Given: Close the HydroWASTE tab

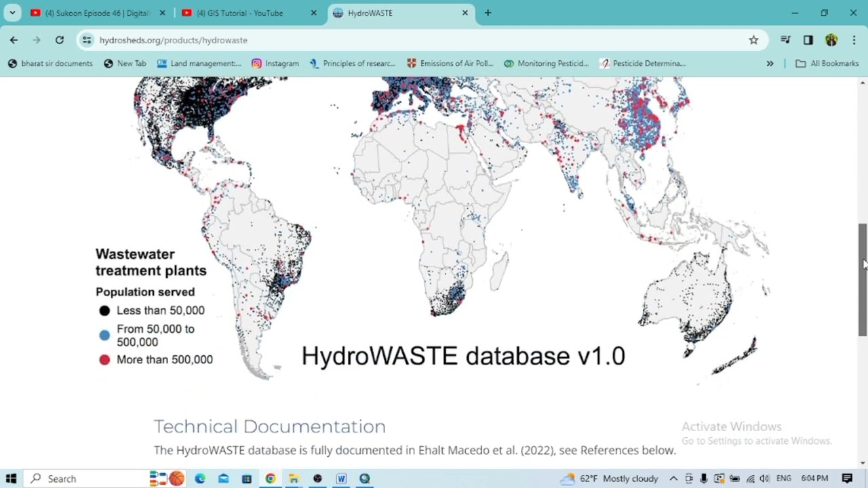Looking at the screenshot, I should pyautogui.click(x=465, y=13).
